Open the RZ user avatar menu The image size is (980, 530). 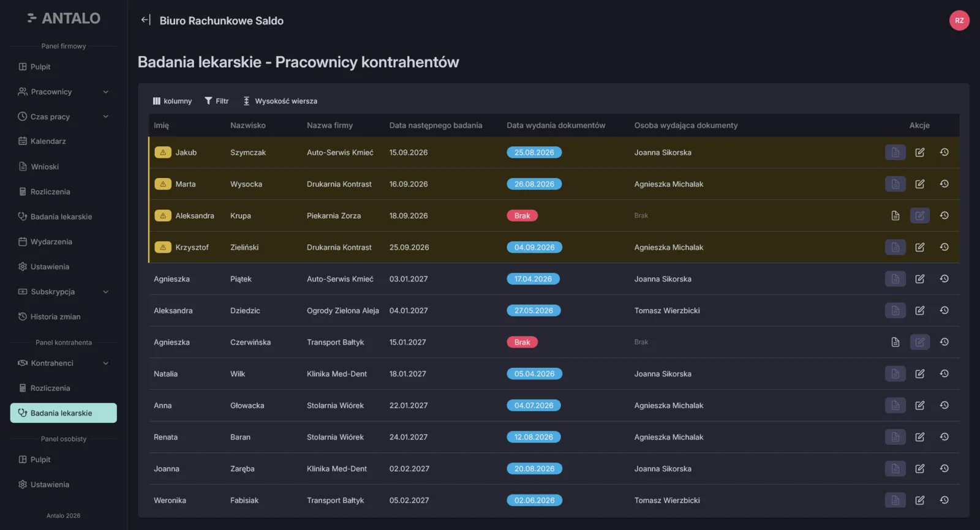pyautogui.click(x=959, y=20)
